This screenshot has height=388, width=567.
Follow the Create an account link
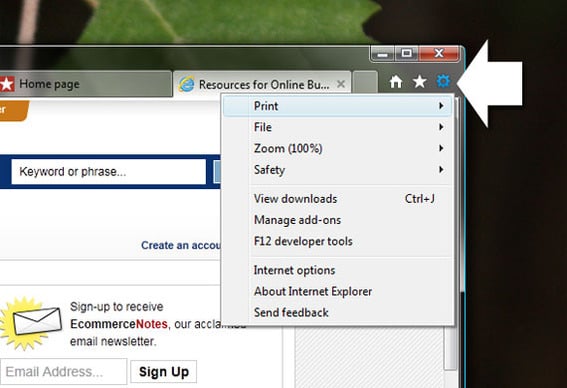pyautogui.click(x=181, y=245)
